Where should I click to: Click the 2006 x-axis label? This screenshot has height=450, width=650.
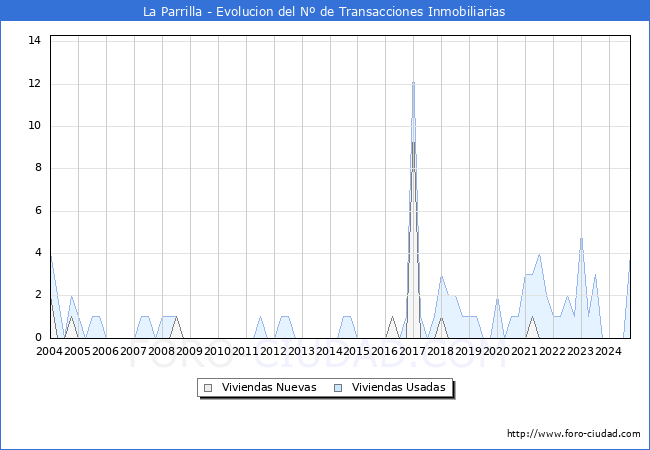105,351
